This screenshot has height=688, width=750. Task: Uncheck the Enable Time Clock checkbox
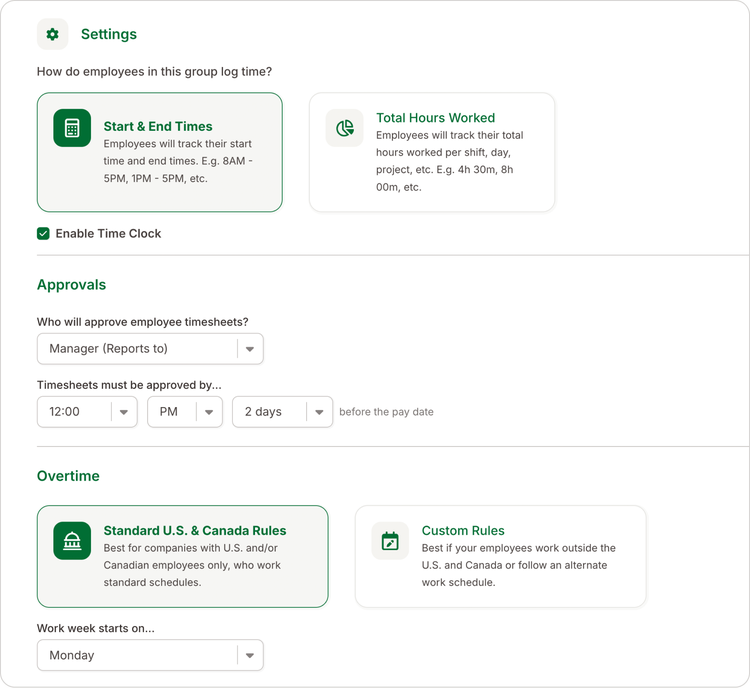coord(43,233)
